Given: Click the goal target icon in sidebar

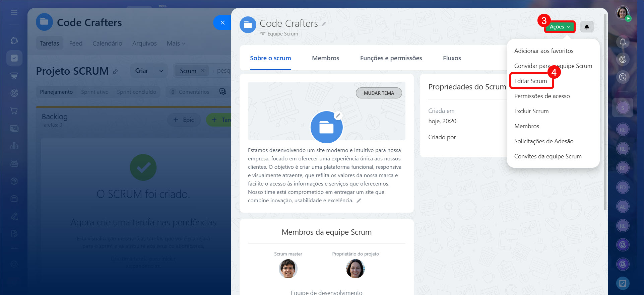Looking at the screenshot, I should coord(14,93).
